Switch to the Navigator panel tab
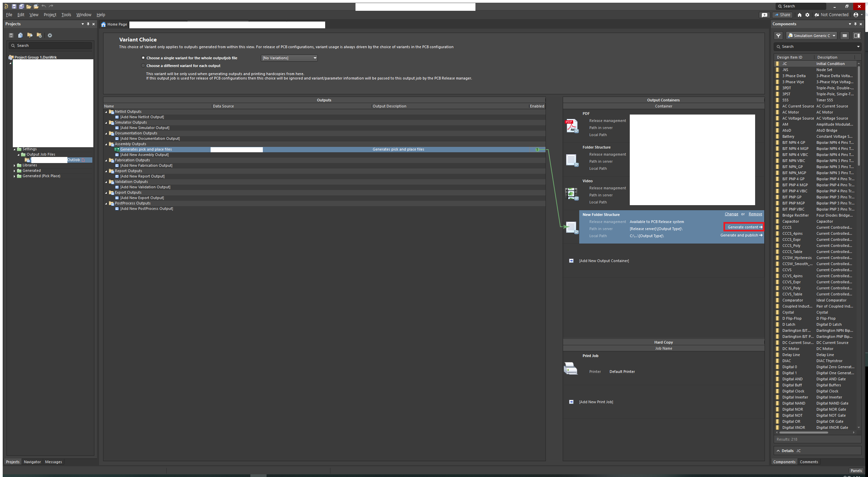The width and height of the screenshot is (868, 477). pos(32,462)
